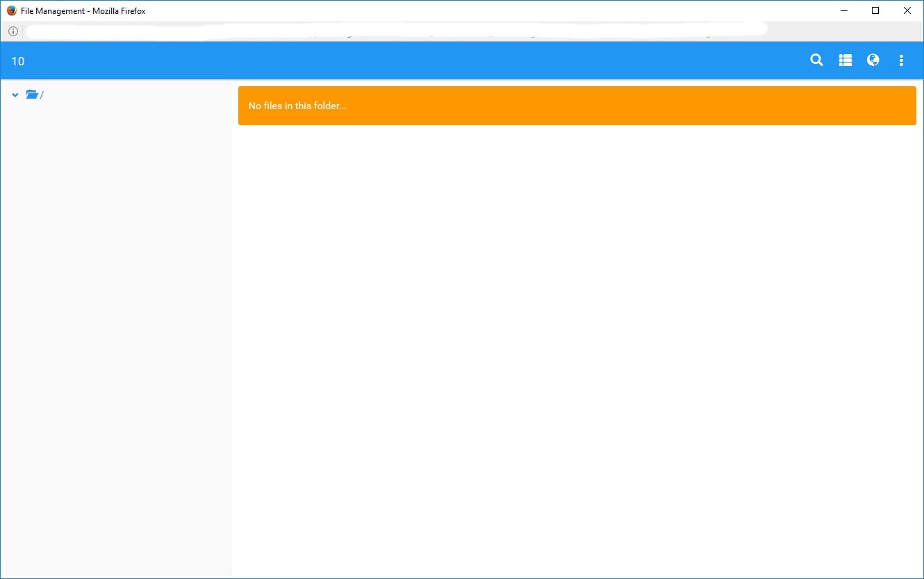Click the "10" title in blue header
Image resolution: width=924 pixels, height=579 pixels.
pos(18,61)
